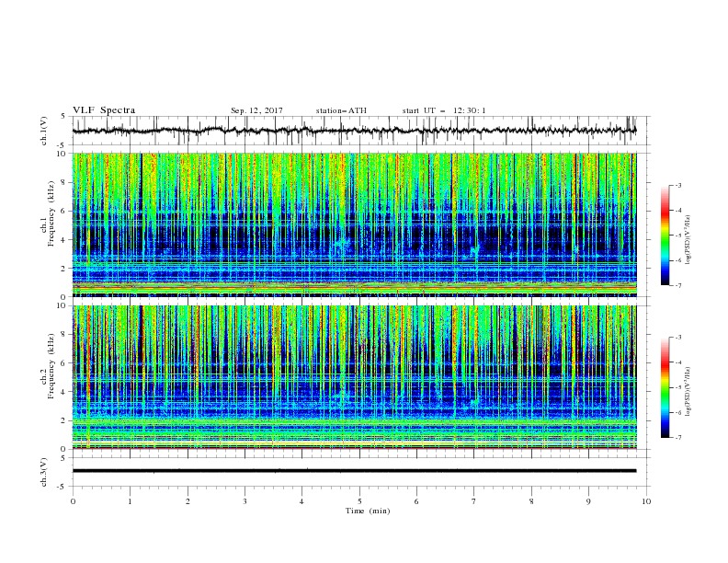Click the ch.1 frequency spectrogram panel
The width and height of the screenshot is (728, 563).
point(354,224)
